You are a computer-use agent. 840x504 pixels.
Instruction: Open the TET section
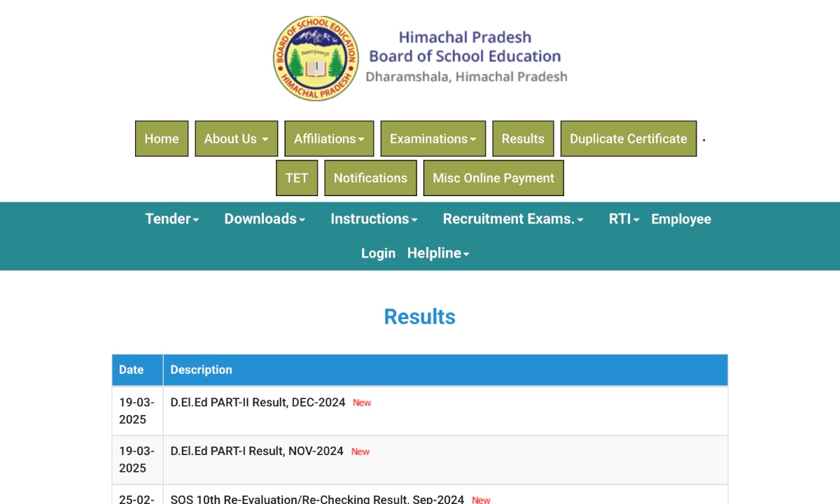click(297, 178)
